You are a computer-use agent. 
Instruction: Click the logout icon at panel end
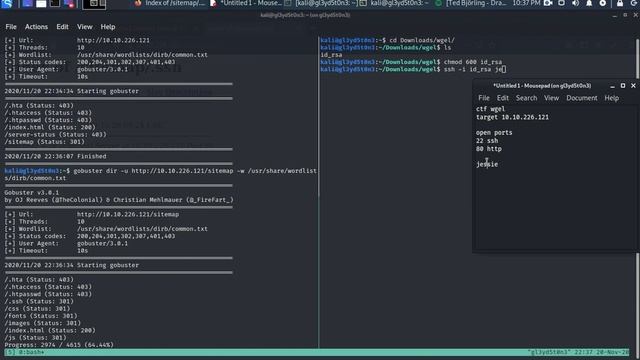point(634,3)
